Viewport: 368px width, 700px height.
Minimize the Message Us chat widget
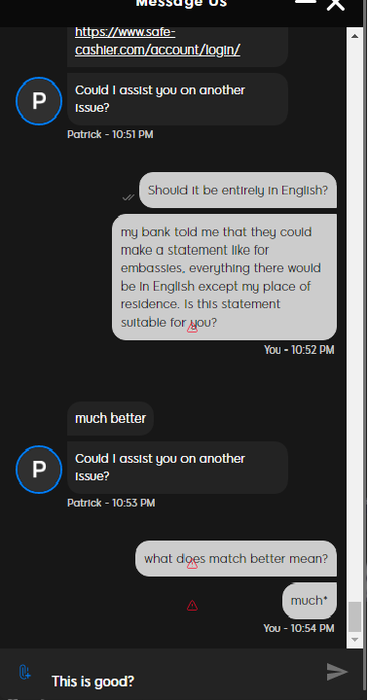306,2
